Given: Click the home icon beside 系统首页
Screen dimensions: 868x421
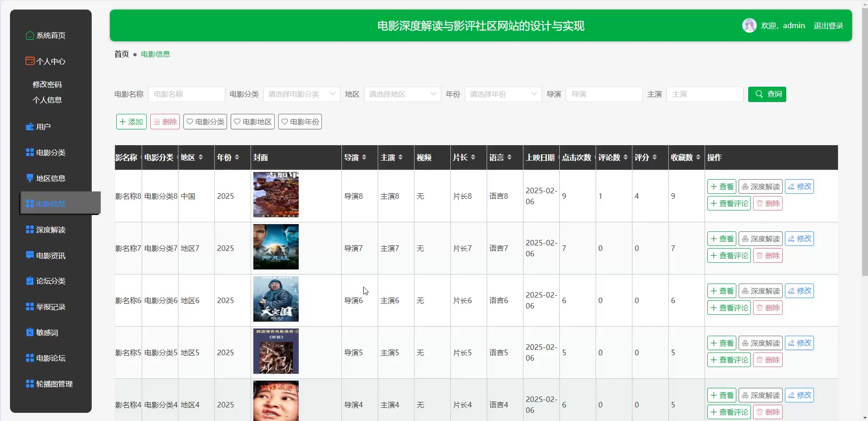Looking at the screenshot, I should 30,35.
